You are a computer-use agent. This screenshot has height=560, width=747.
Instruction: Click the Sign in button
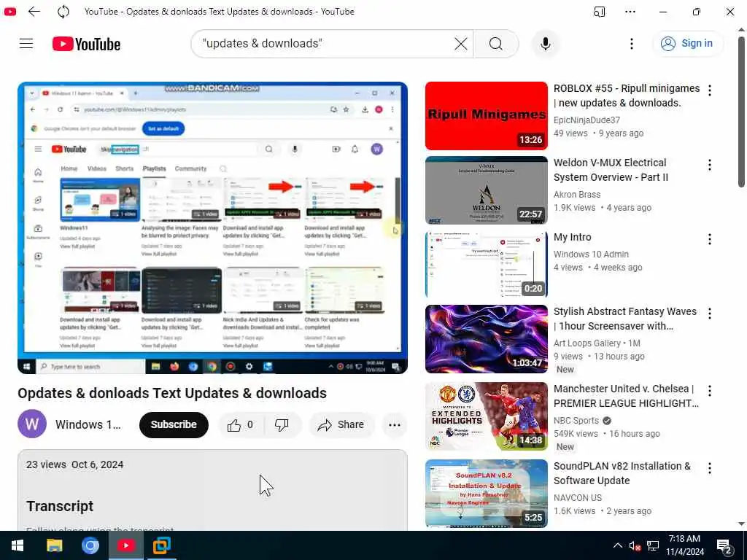(687, 43)
